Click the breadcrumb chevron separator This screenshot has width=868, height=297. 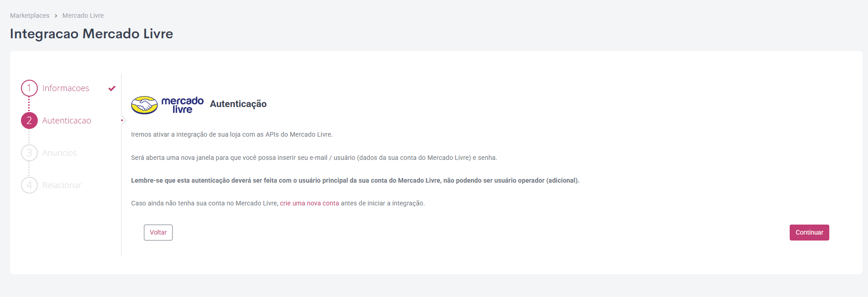pos(56,16)
